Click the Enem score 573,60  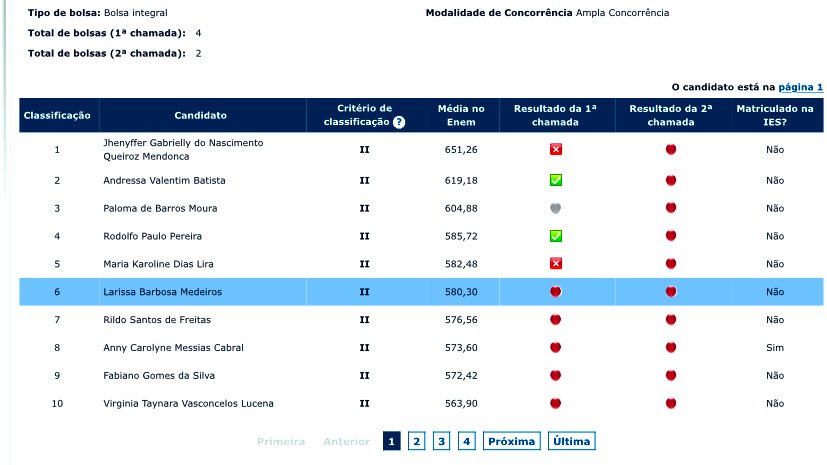coord(461,348)
